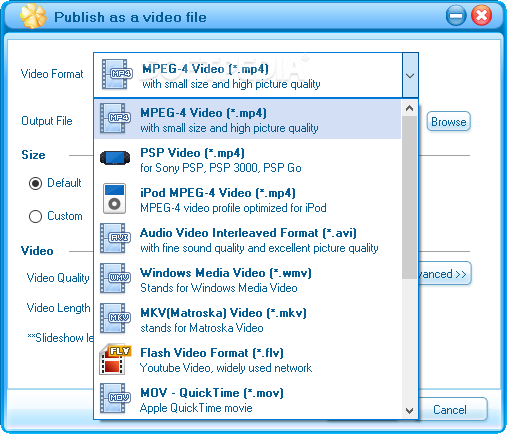The width and height of the screenshot is (507, 434).
Task: Click the format list scroll up arrow
Action: tap(410, 108)
